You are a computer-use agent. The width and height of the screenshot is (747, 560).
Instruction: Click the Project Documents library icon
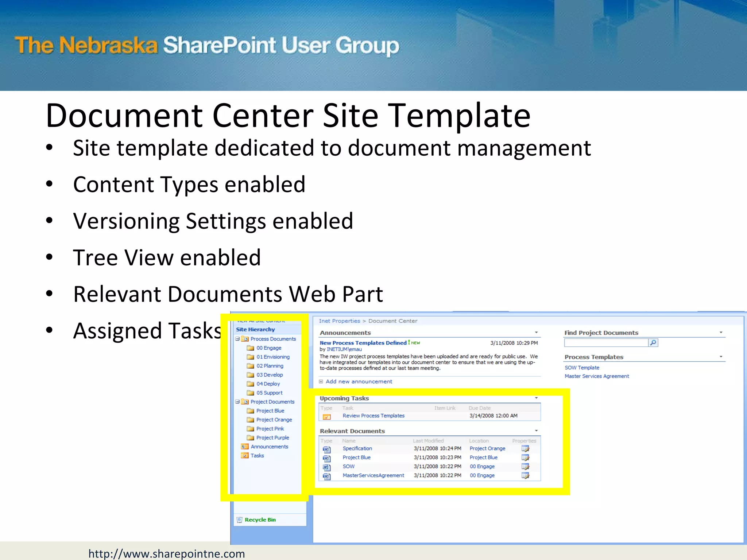pyautogui.click(x=245, y=401)
